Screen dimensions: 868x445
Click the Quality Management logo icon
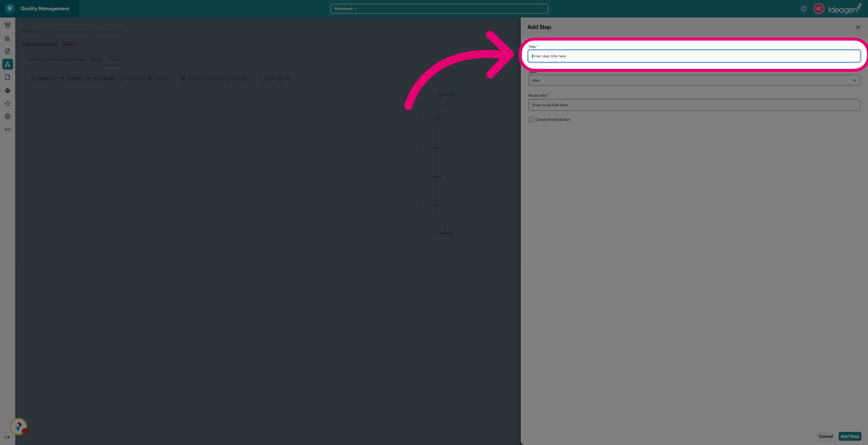tap(9, 9)
